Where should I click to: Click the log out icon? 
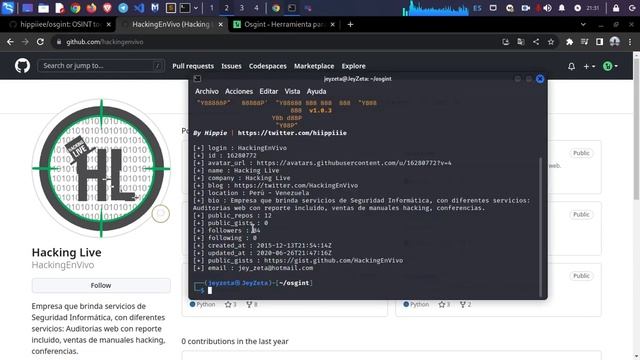(x=632, y=8)
